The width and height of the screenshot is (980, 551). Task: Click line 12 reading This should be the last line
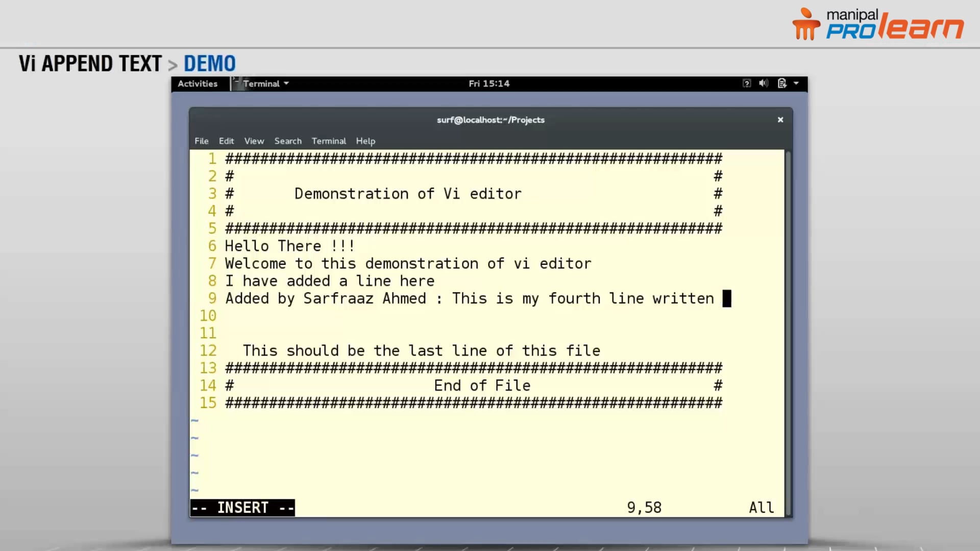click(x=421, y=350)
